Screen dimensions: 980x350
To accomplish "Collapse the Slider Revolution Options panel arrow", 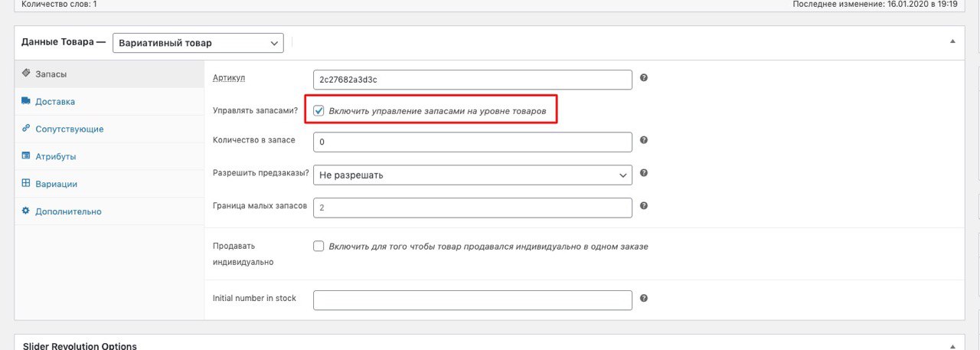I will pyautogui.click(x=952, y=346).
